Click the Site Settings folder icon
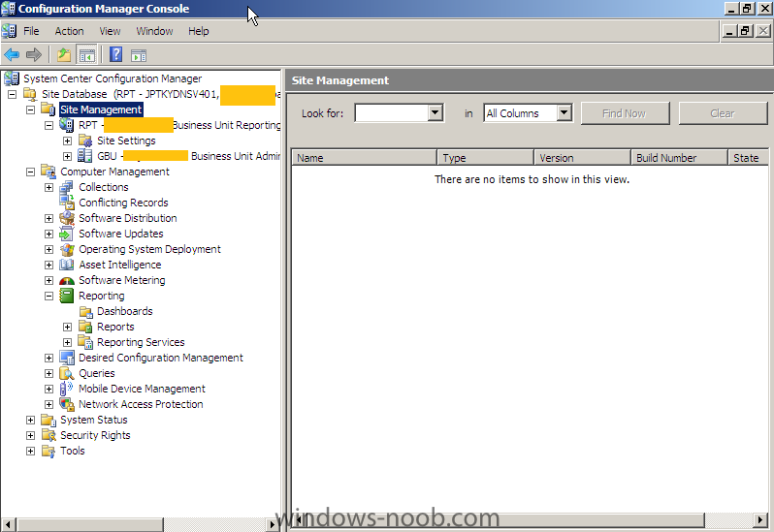 (85, 141)
